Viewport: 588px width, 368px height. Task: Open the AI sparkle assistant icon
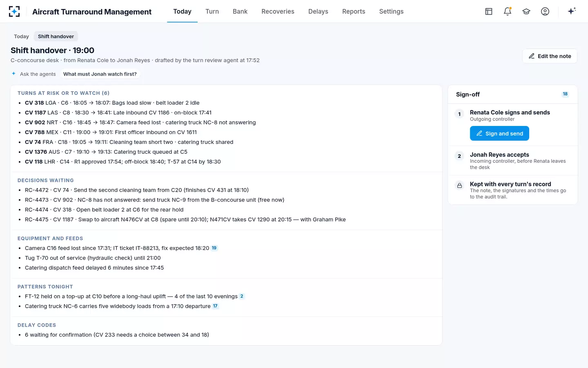coord(572,11)
